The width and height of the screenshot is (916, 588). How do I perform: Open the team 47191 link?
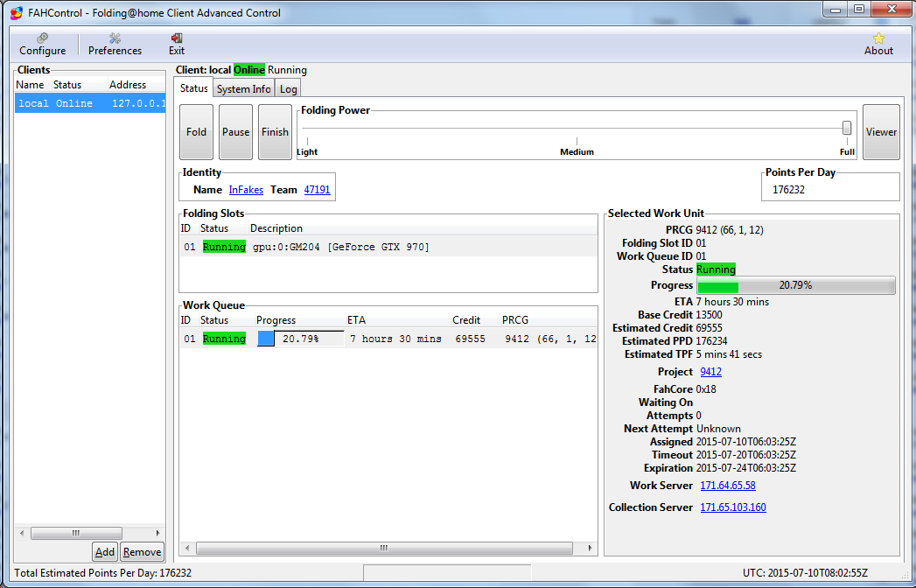[x=318, y=190]
